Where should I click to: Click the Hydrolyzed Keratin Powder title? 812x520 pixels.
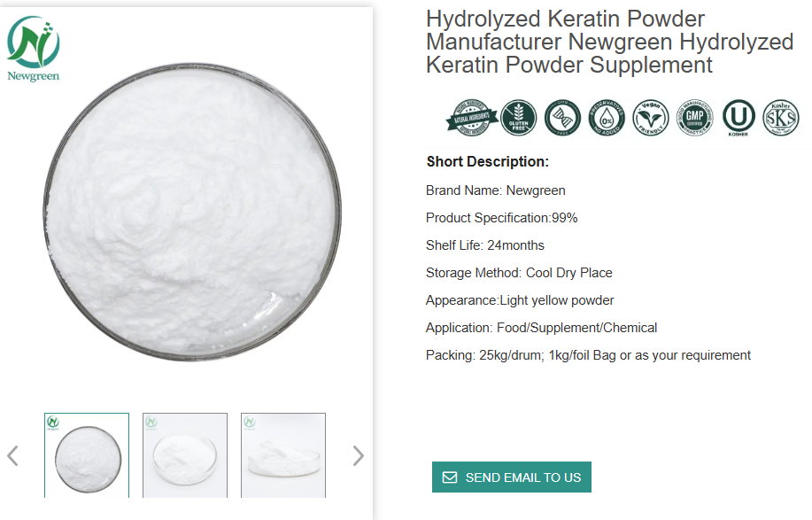(609, 42)
